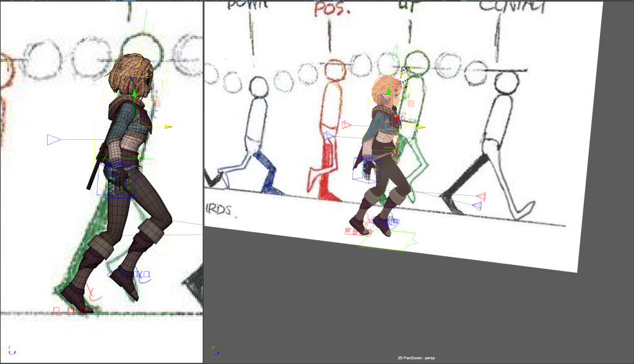Click the pink square control in persp view
This screenshot has width=634, height=364.
410,104
